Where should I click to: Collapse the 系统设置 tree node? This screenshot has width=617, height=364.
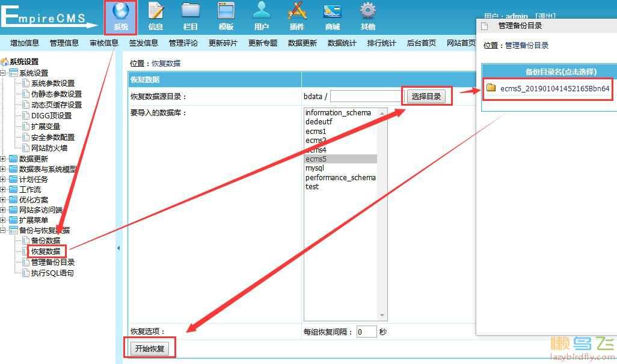coord(3,73)
